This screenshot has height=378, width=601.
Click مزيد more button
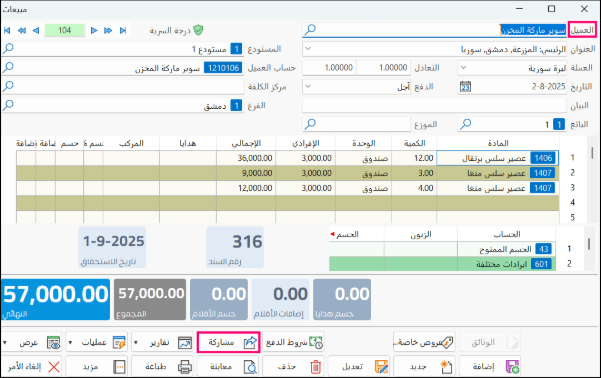click(97, 366)
